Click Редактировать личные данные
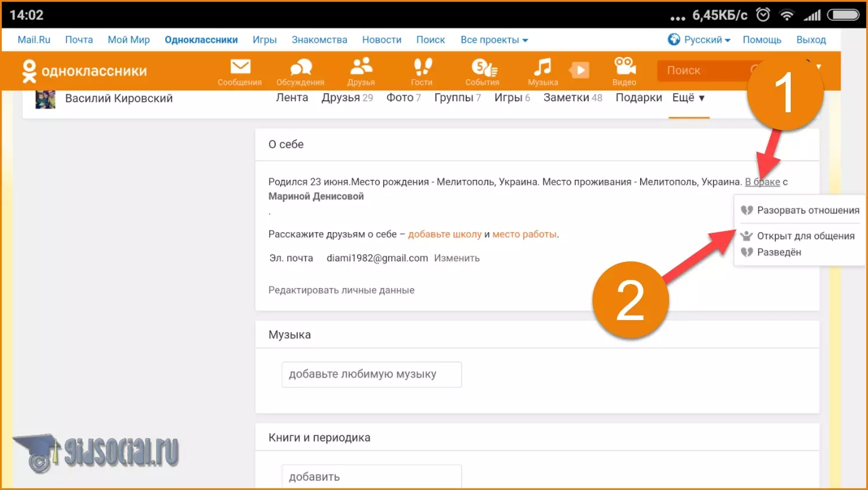 click(x=341, y=290)
